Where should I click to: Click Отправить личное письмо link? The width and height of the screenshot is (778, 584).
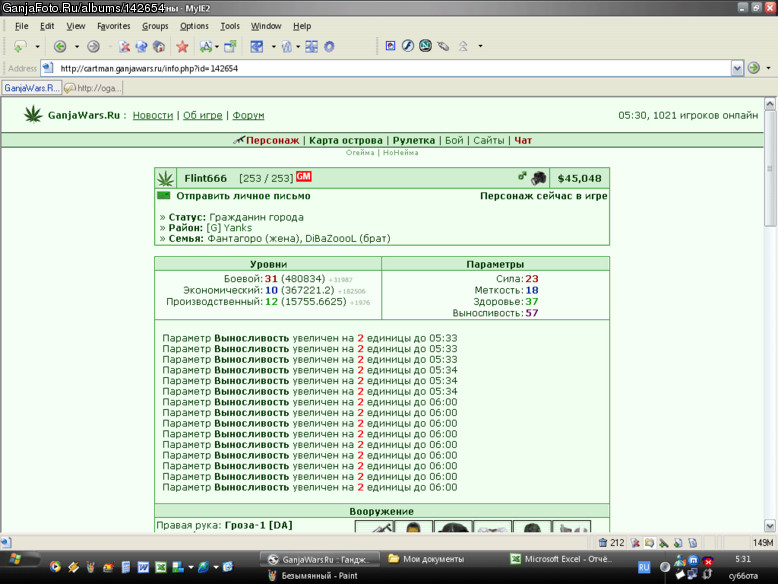pos(243,196)
